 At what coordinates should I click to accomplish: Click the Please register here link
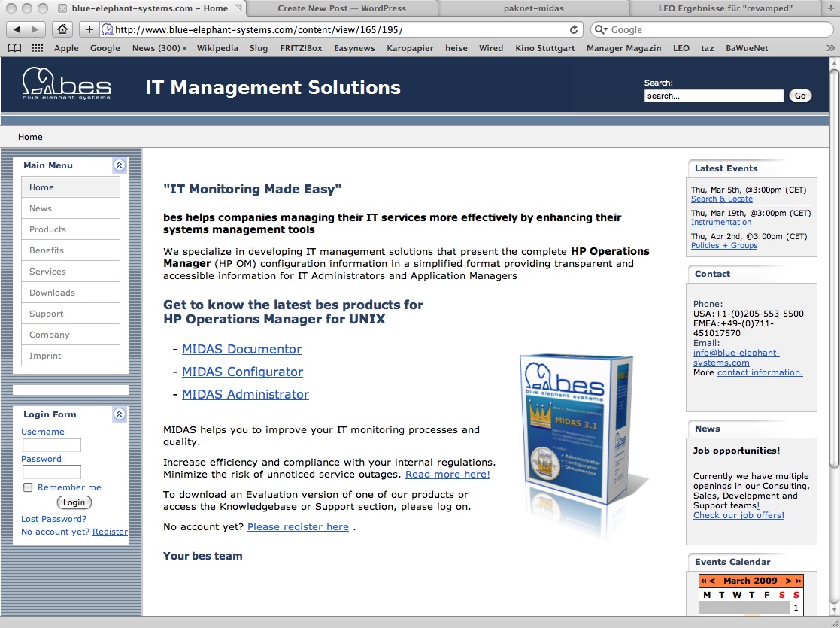click(x=298, y=526)
